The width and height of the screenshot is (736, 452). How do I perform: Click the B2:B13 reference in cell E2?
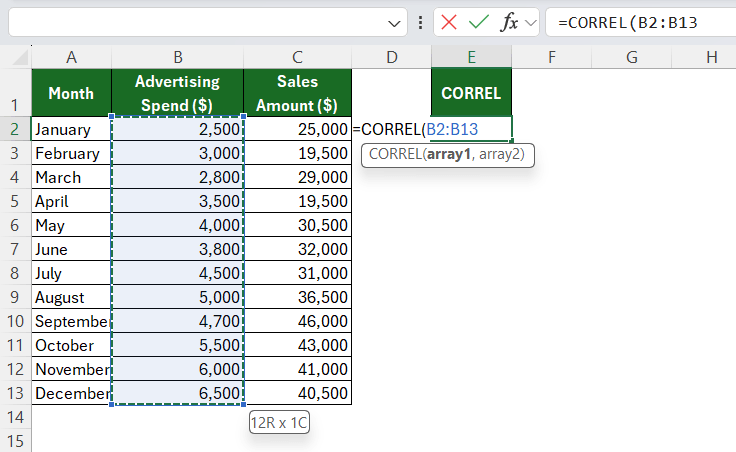coord(452,129)
